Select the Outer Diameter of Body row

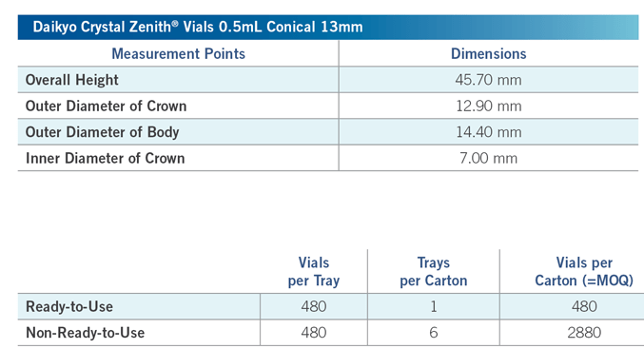(x=328, y=132)
